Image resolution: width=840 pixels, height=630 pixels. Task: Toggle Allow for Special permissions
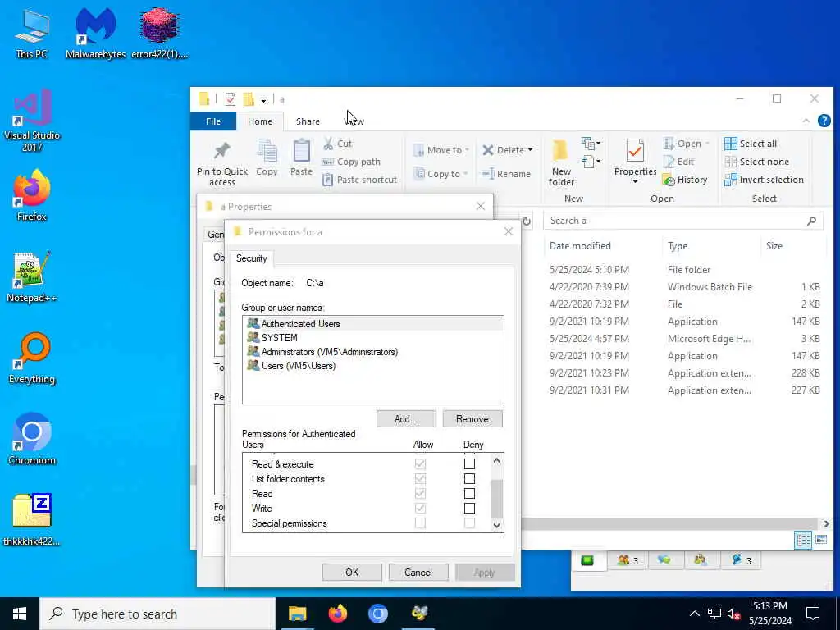(420, 523)
